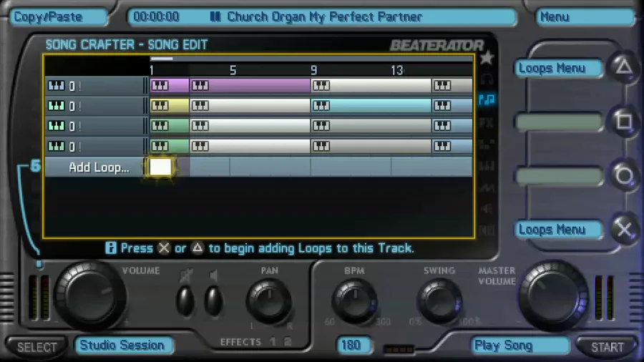644x362 pixels.
Task: Click the 00:00:00 time display
Action: click(x=157, y=17)
